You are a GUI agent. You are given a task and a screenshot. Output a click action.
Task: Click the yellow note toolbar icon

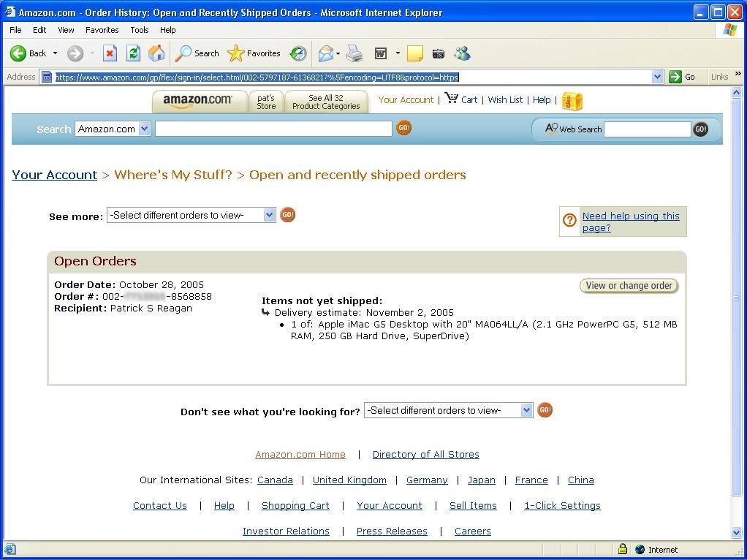click(x=415, y=53)
